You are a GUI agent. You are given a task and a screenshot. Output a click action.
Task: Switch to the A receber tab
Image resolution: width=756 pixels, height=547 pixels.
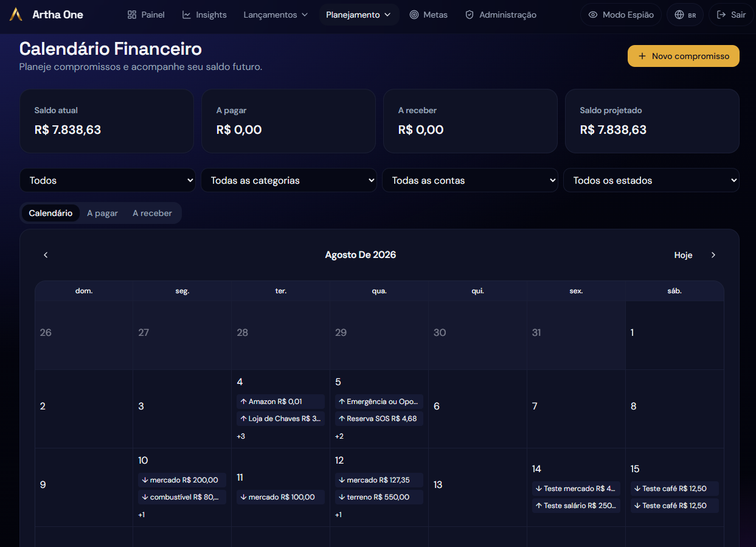[152, 213]
